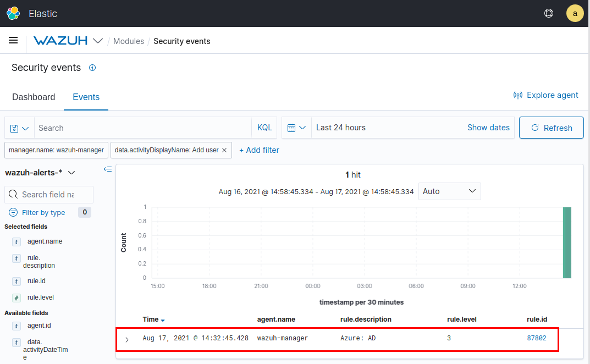Click the Explore agent signal icon
Viewport: 590px width, 364px height.
518,95
